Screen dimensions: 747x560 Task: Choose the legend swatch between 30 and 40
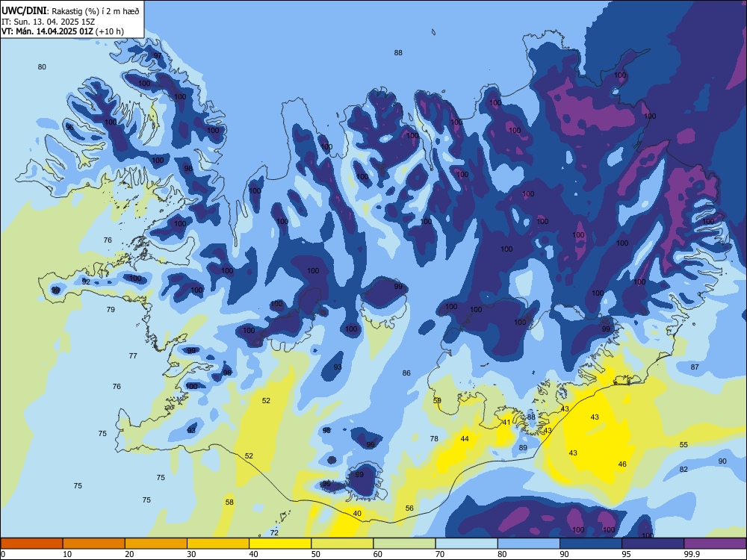point(218,544)
